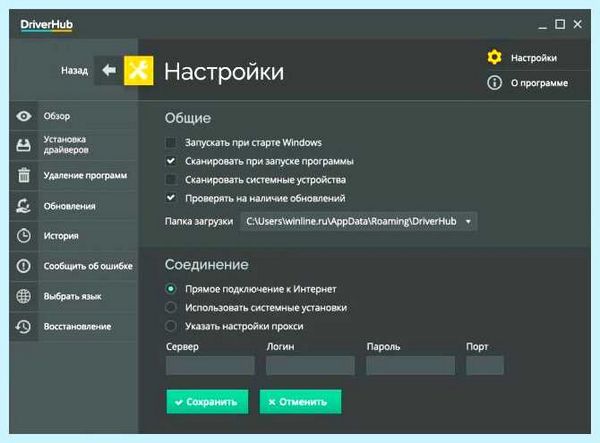The image size is (600, 443).
Task: Select Использовать системные установки radio
Action: click(171, 307)
